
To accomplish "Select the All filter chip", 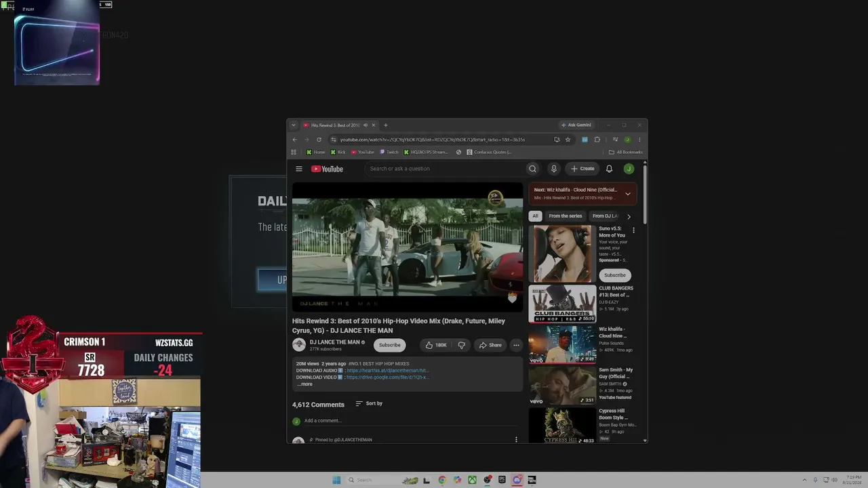I will [535, 216].
